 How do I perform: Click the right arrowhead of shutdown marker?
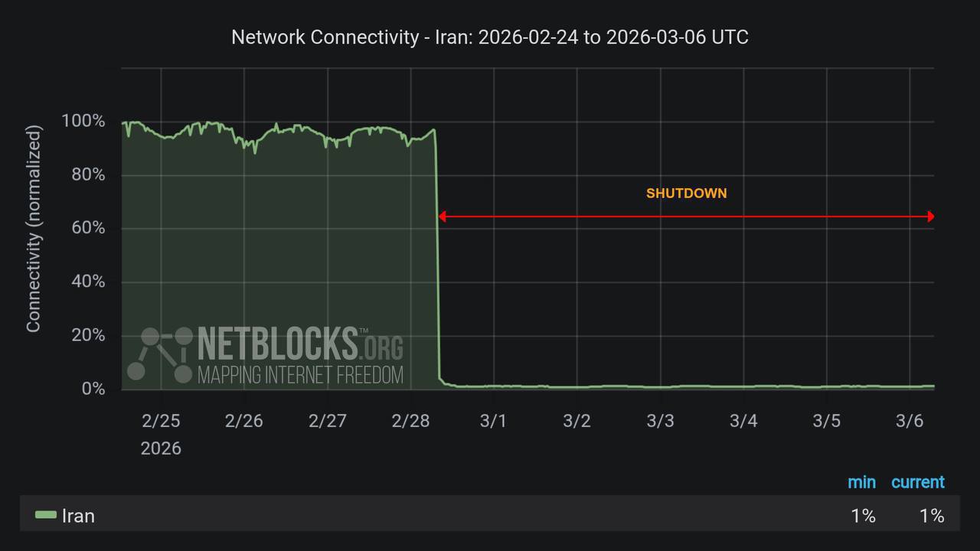930,217
